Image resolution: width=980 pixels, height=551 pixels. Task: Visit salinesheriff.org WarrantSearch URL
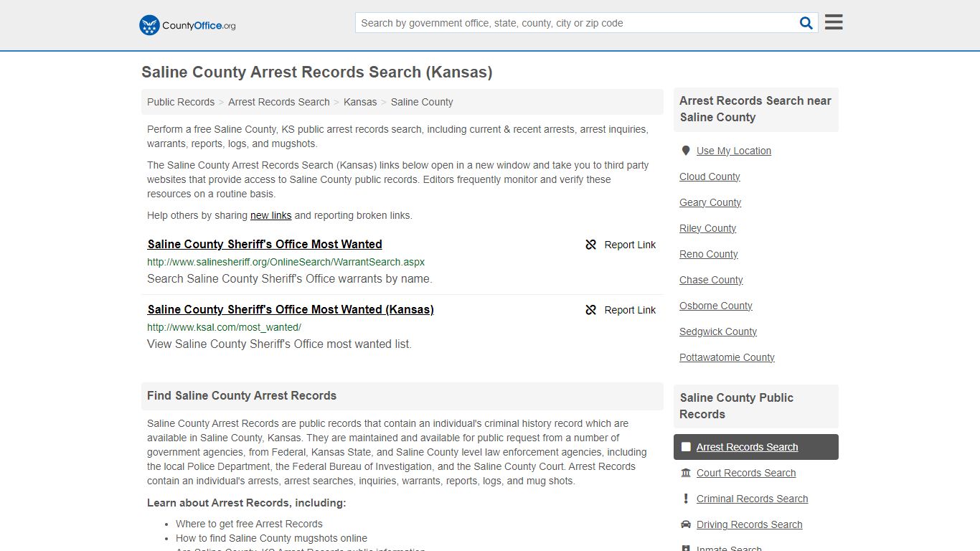[286, 262]
